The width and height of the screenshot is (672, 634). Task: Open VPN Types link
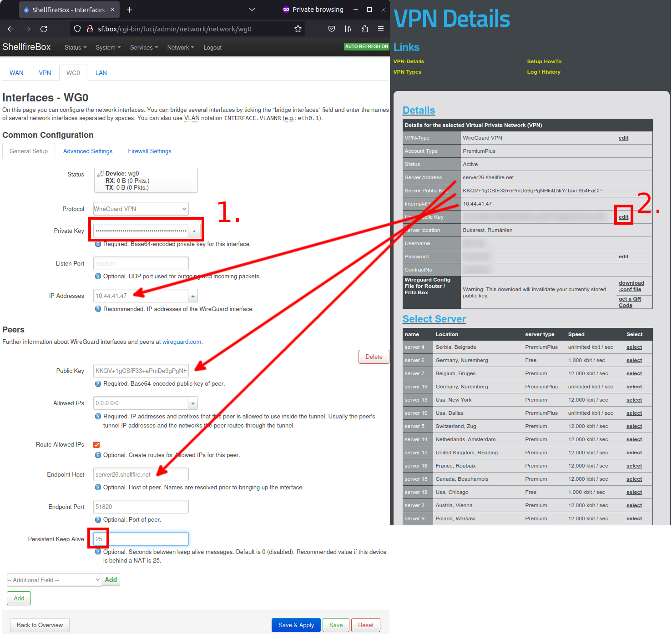tap(407, 72)
